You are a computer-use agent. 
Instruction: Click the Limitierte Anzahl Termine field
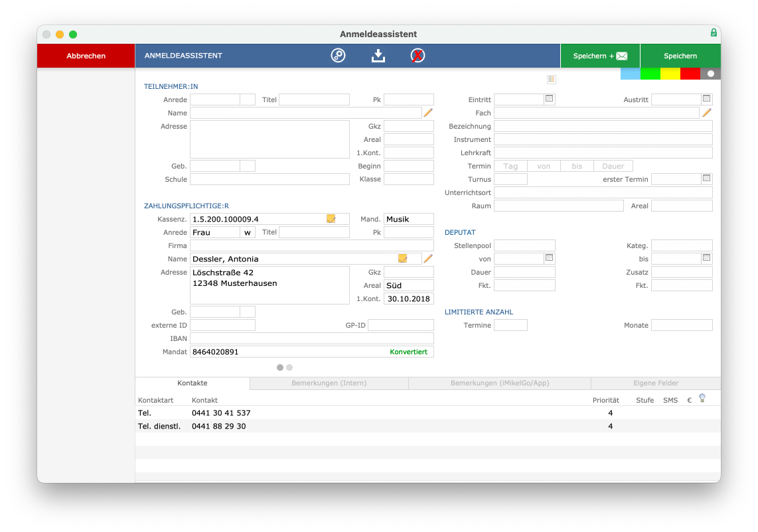[510, 325]
